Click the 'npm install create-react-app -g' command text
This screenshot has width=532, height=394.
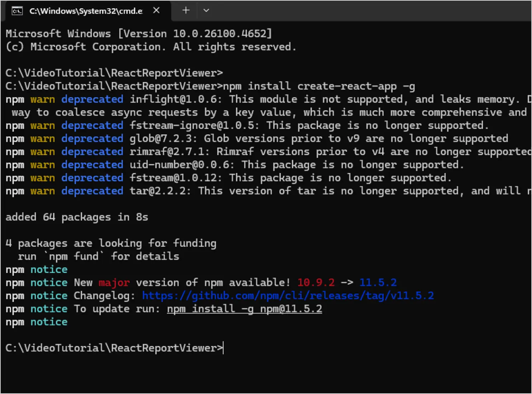[318, 86]
